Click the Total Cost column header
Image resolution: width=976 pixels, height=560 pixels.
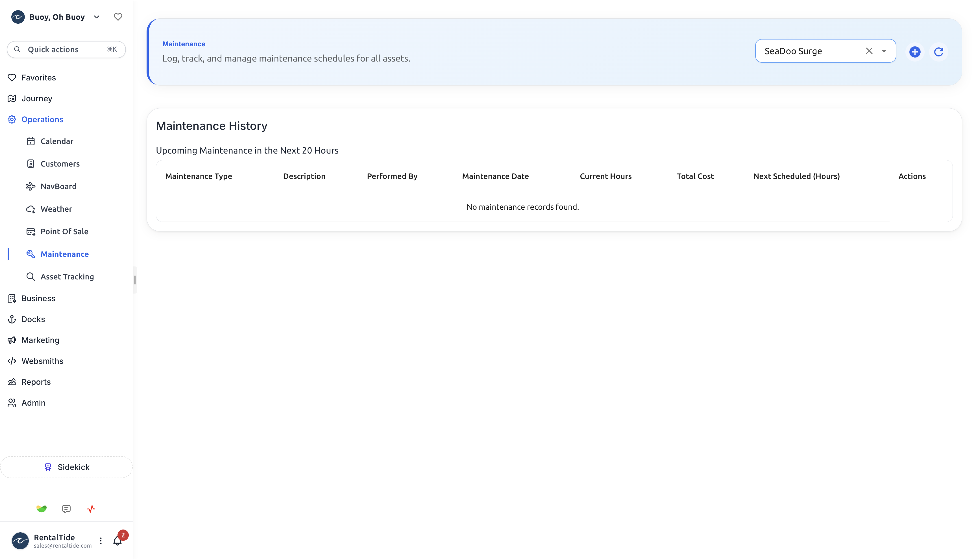pyautogui.click(x=695, y=176)
